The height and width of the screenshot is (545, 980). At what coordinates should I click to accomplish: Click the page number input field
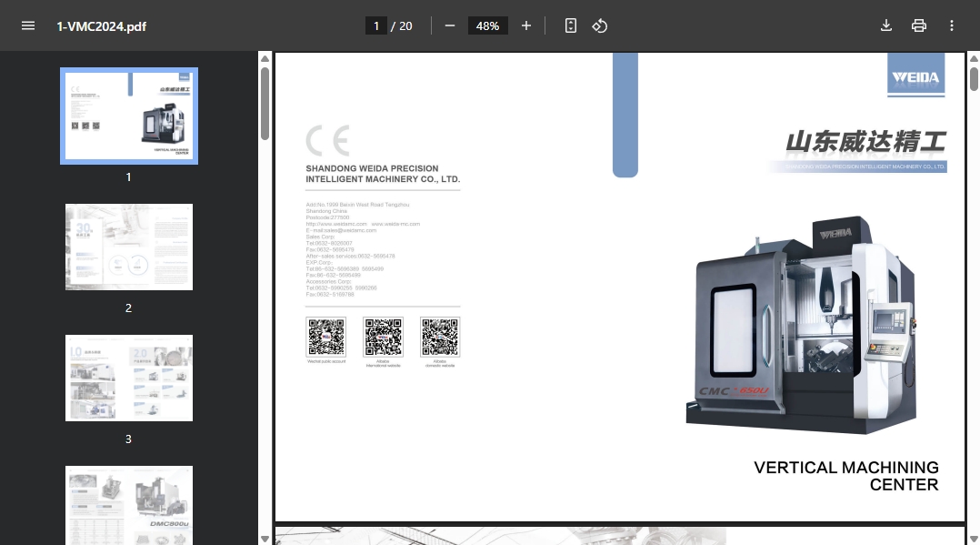[375, 25]
